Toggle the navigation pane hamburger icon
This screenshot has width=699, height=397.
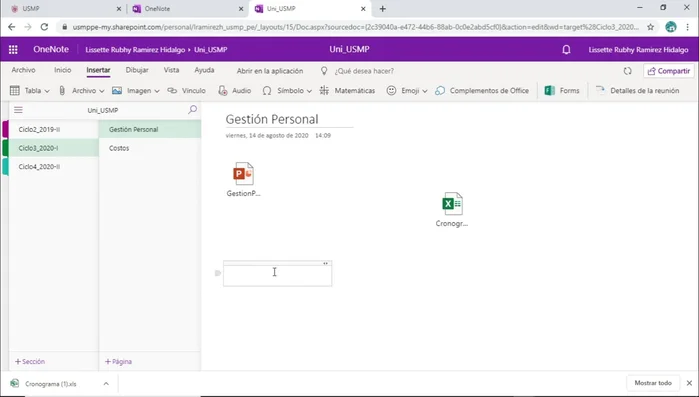coord(18,110)
